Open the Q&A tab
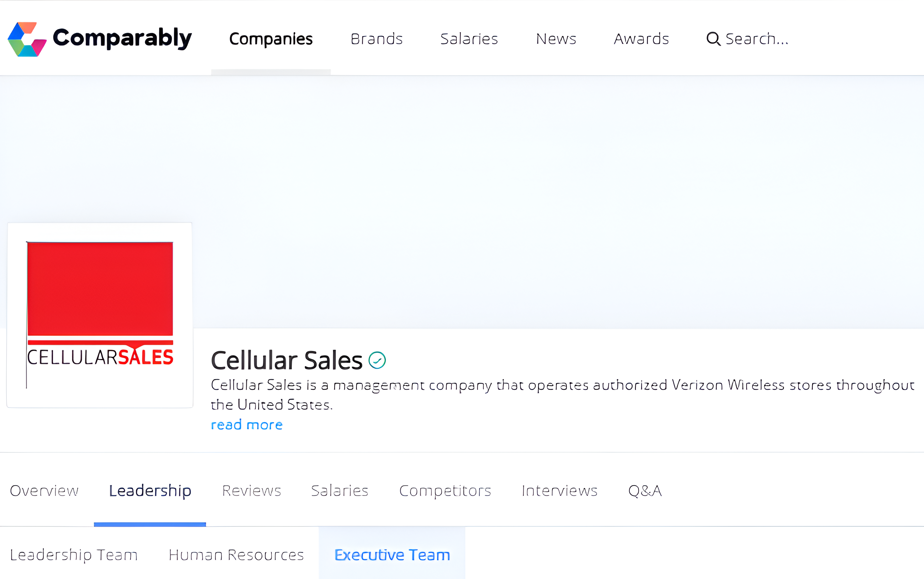This screenshot has width=924, height=579. tap(645, 490)
